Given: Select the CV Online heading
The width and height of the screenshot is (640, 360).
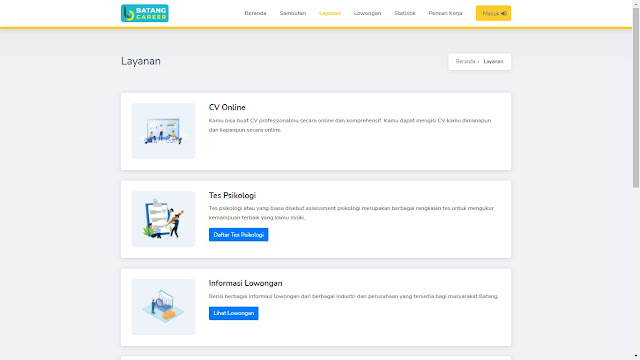Looking at the screenshot, I should 227,107.
